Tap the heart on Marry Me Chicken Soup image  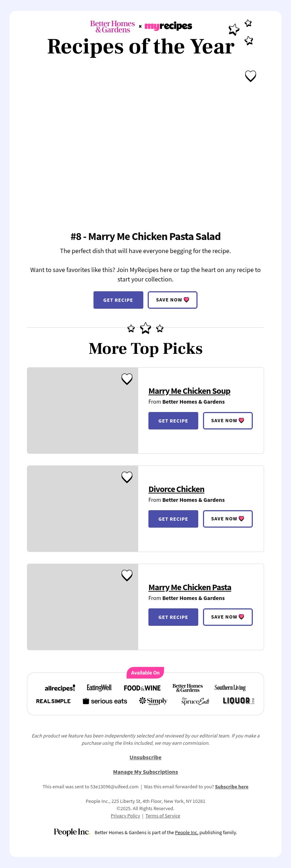pyautogui.click(x=127, y=379)
